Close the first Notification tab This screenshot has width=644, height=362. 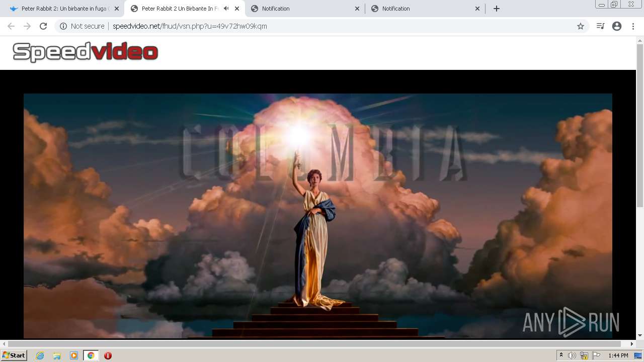357,9
